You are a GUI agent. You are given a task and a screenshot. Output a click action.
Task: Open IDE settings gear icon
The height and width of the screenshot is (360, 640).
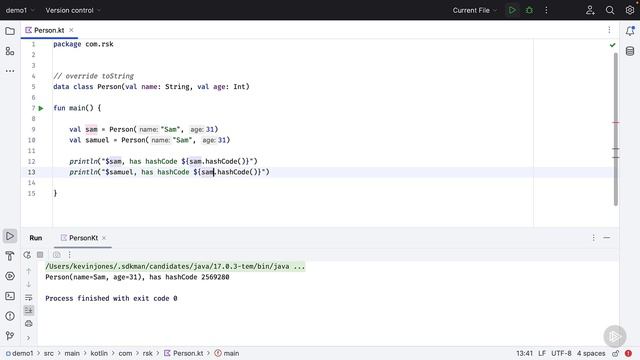click(630, 10)
